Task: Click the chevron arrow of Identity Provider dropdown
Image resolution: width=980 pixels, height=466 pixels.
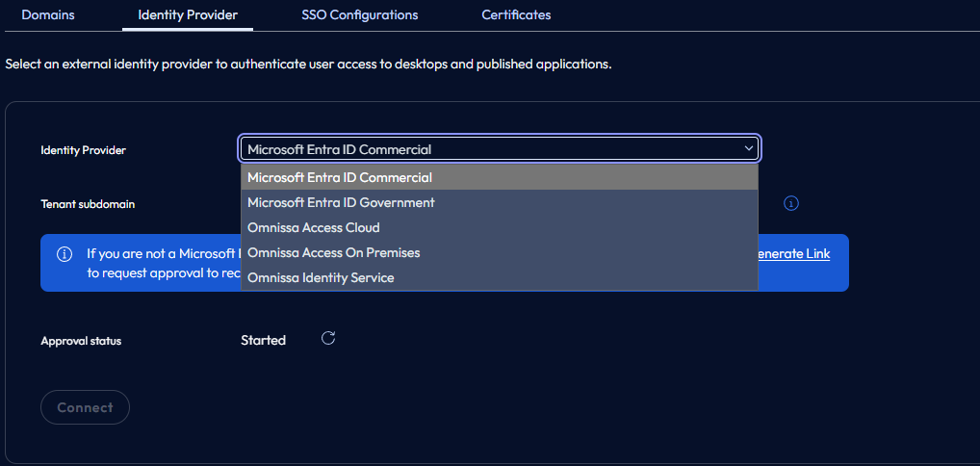Action: point(748,148)
